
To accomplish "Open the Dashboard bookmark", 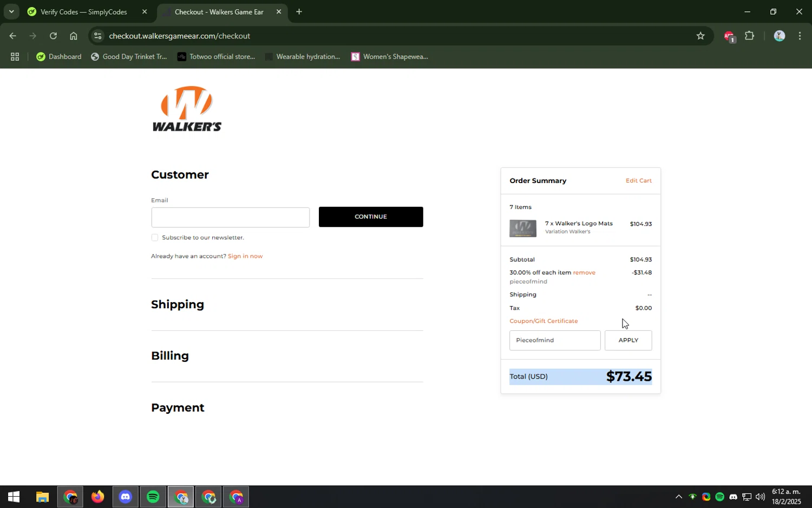I will 59,57.
